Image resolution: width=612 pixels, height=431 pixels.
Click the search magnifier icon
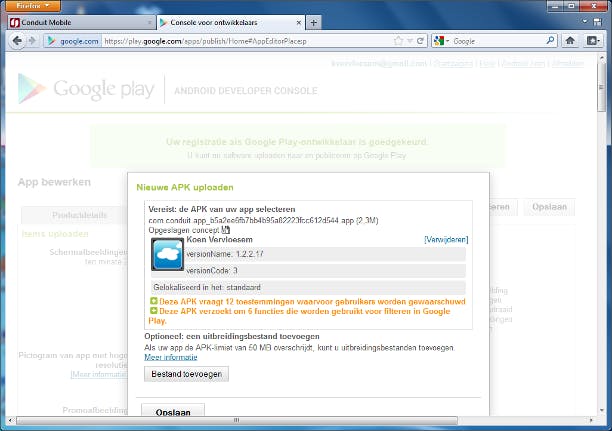(550, 41)
